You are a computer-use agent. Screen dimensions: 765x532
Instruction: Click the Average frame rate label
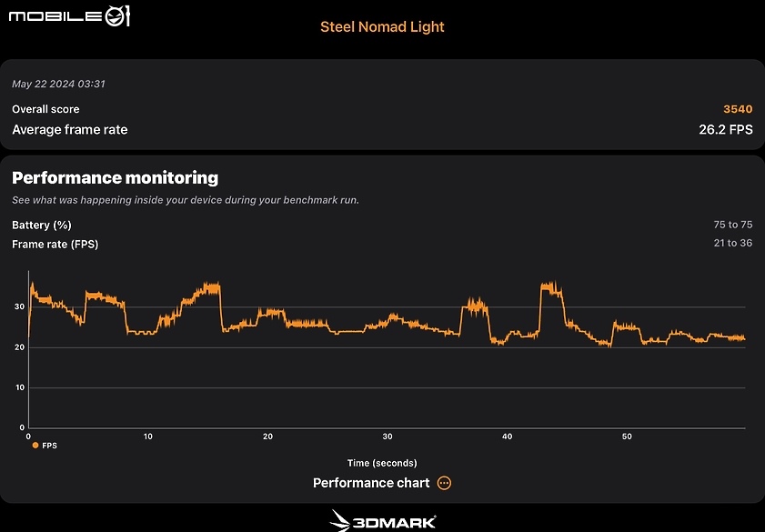70,130
